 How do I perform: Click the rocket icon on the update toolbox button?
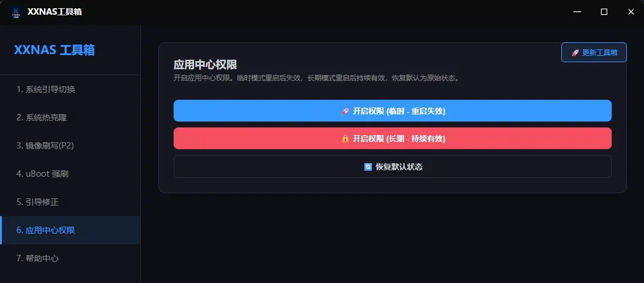pyautogui.click(x=575, y=52)
